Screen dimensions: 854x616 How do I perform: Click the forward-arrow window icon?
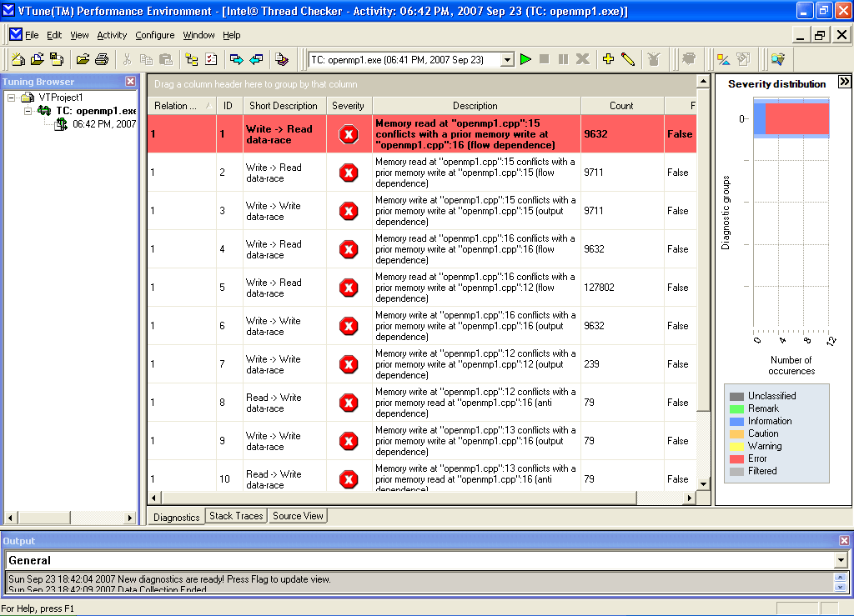click(x=236, y=59)
